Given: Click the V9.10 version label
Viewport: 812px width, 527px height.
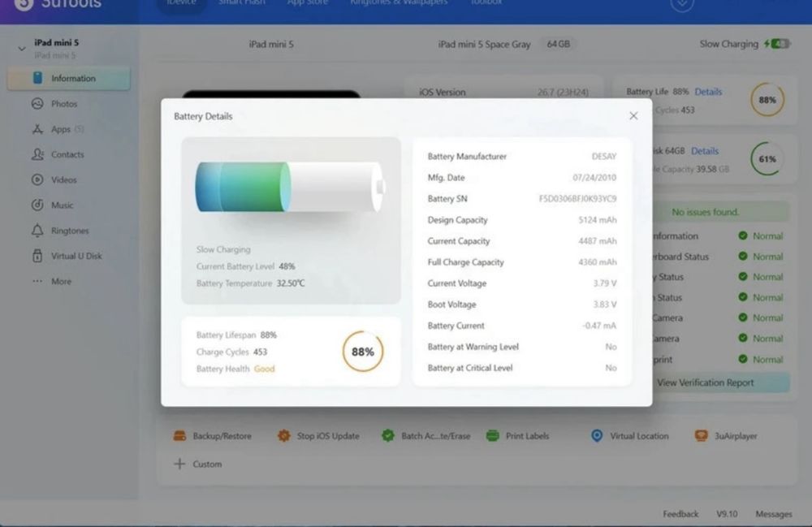Looking at the screenshot, I should point(727,514).
